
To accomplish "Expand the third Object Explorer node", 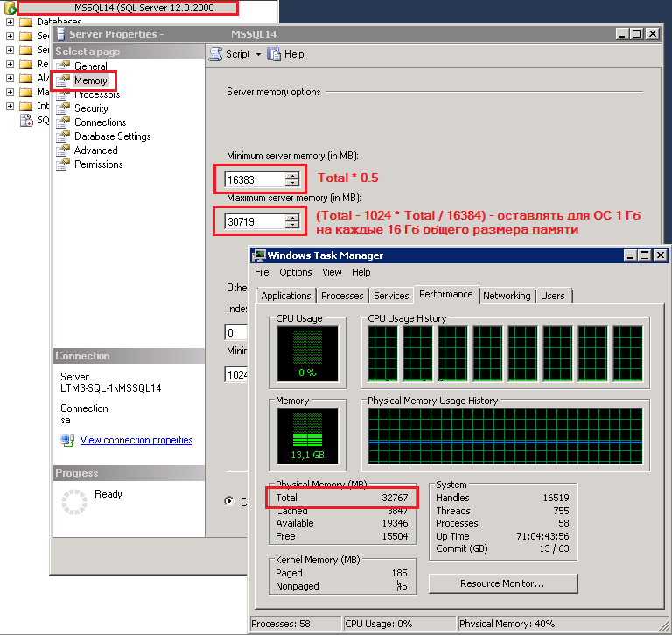I will [10, 50].
